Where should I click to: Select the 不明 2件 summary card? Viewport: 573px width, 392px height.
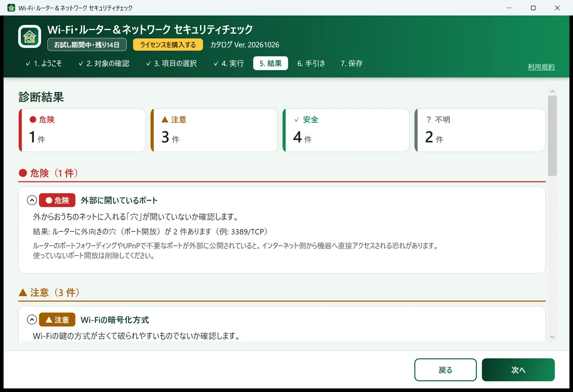point(480,130)
